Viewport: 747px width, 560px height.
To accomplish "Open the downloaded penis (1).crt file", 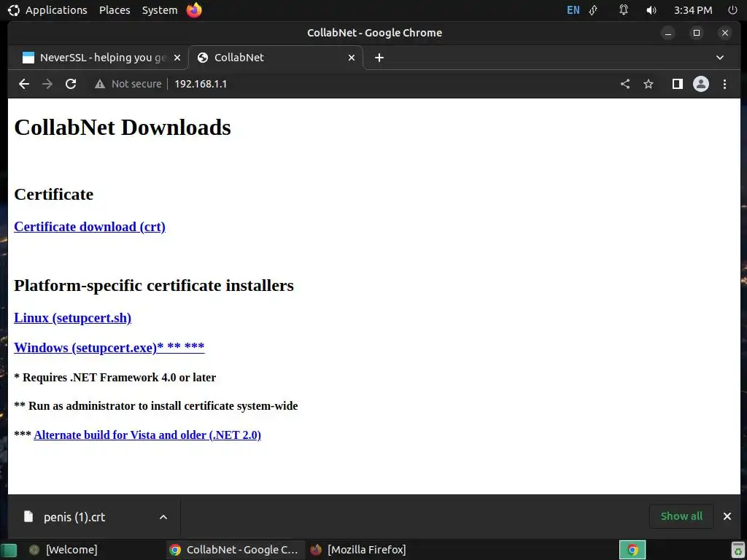I will [x=74, y=517].
